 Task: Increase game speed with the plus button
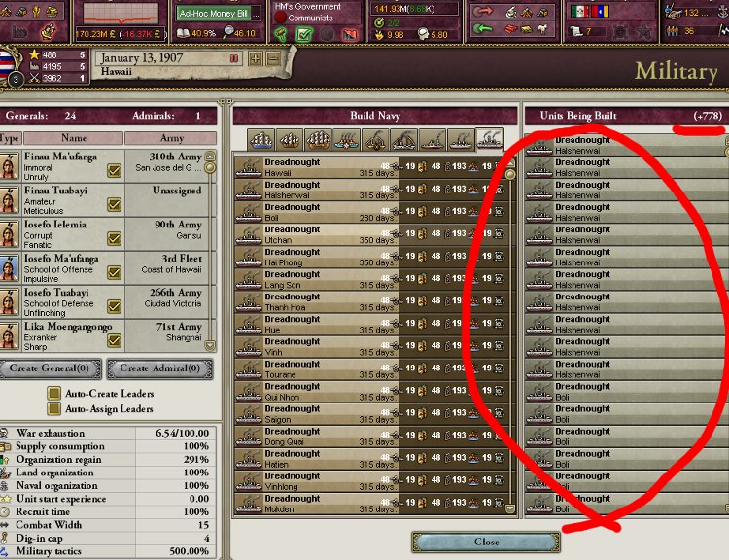[x=256, y=58]
